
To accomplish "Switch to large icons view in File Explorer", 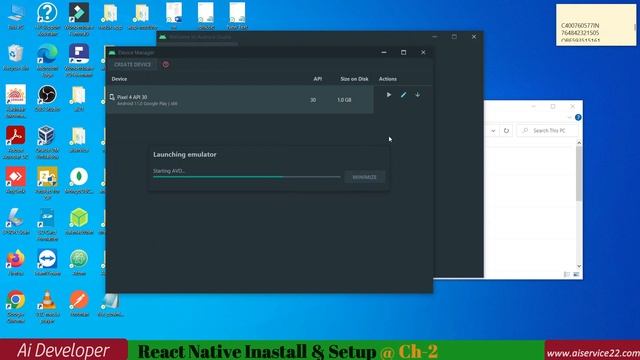I will pyautogui.click(x=576, y=275).
